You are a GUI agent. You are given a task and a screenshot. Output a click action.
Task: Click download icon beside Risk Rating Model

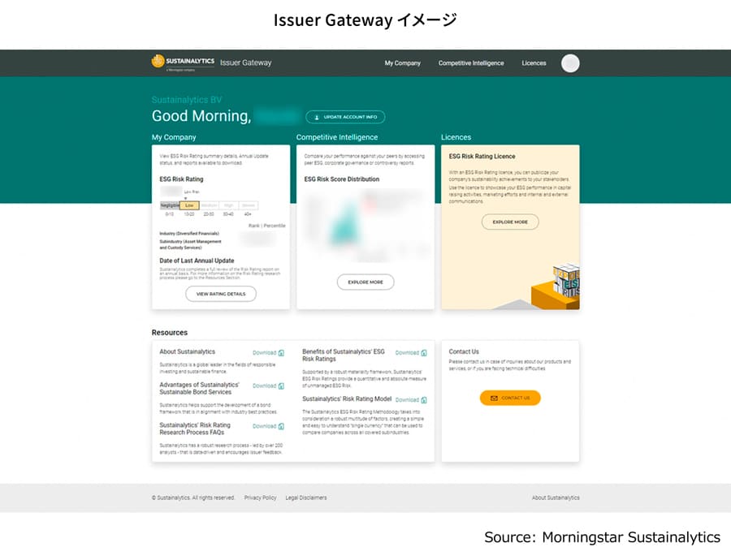[424, 400]
